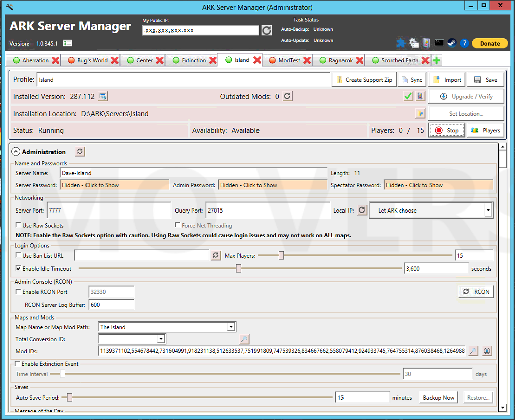Download mods icon beside Mod IDs
Image resolution: width=515 pixels, height=420 pixels.
coord(487,351)
